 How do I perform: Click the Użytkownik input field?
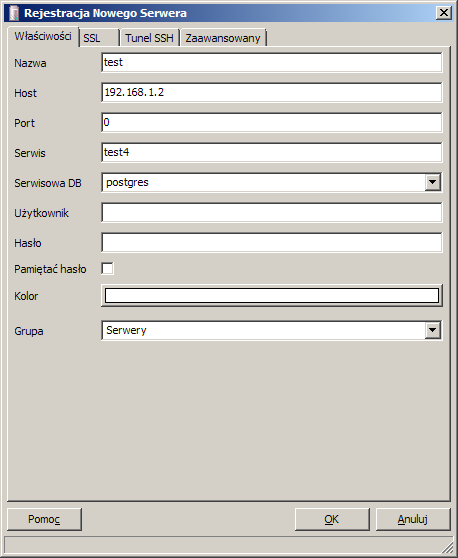click(x=272, y=212)
